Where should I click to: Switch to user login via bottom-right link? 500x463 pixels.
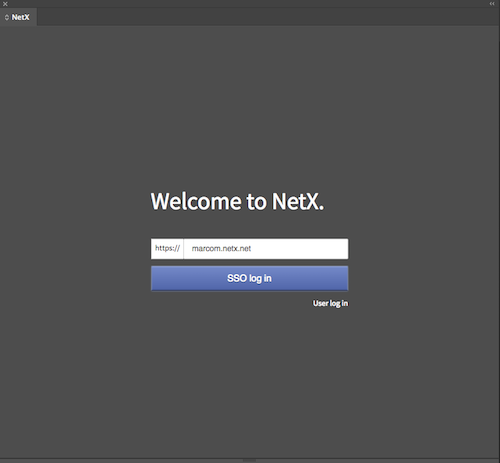[330, 303]
